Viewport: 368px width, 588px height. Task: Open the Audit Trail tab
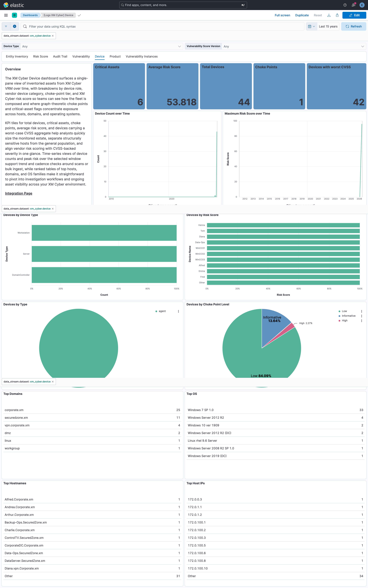click(60, 56)
